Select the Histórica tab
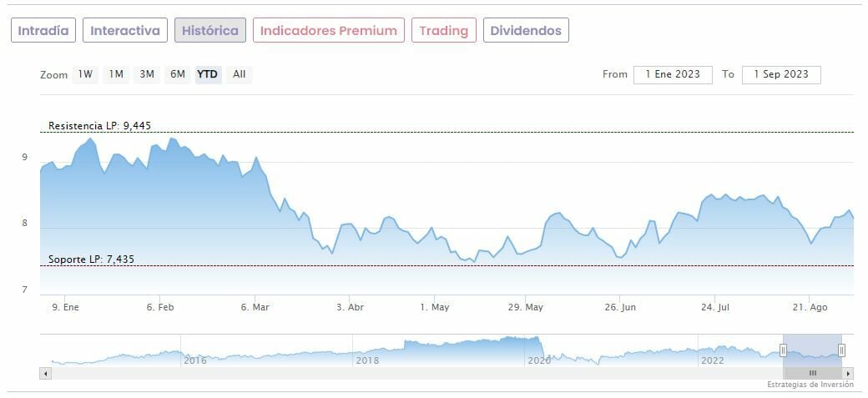 pos(210,31)
